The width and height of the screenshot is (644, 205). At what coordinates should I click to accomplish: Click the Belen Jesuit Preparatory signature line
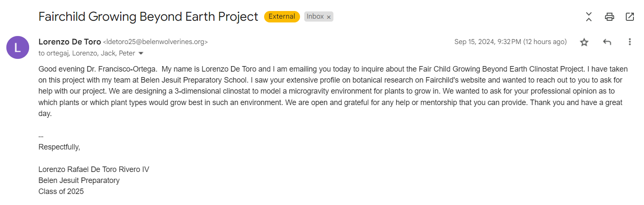[79, 180]
